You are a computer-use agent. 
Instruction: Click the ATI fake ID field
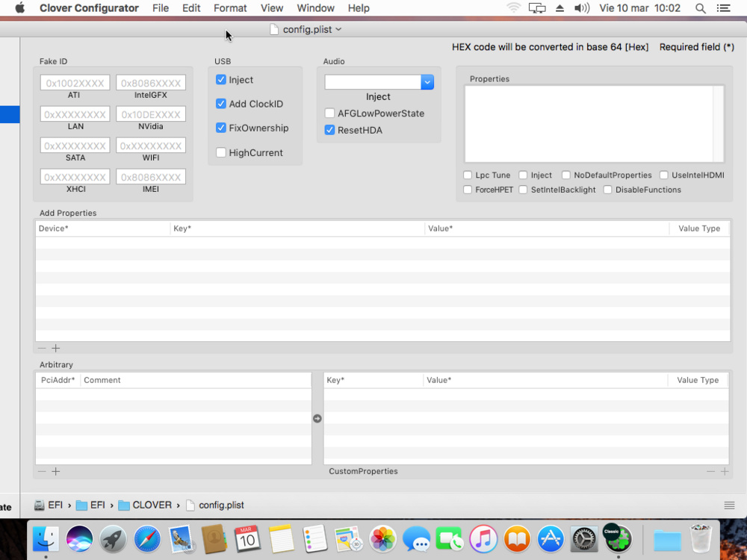[x=75, y=83]
